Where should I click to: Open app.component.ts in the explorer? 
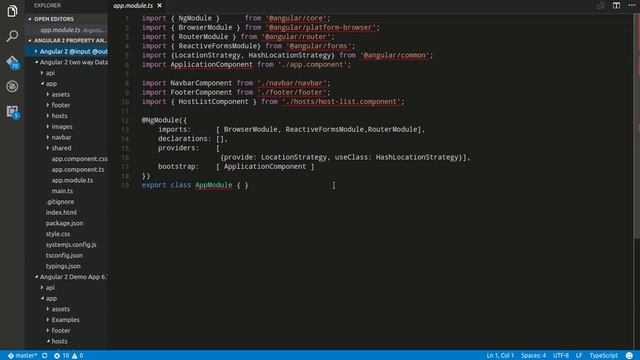click(78, 169)
